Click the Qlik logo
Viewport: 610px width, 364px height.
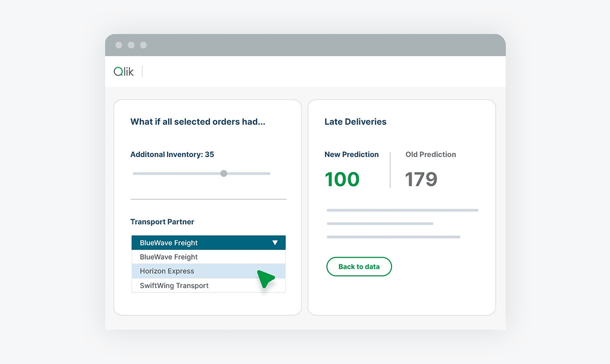[x=124, y=71]
